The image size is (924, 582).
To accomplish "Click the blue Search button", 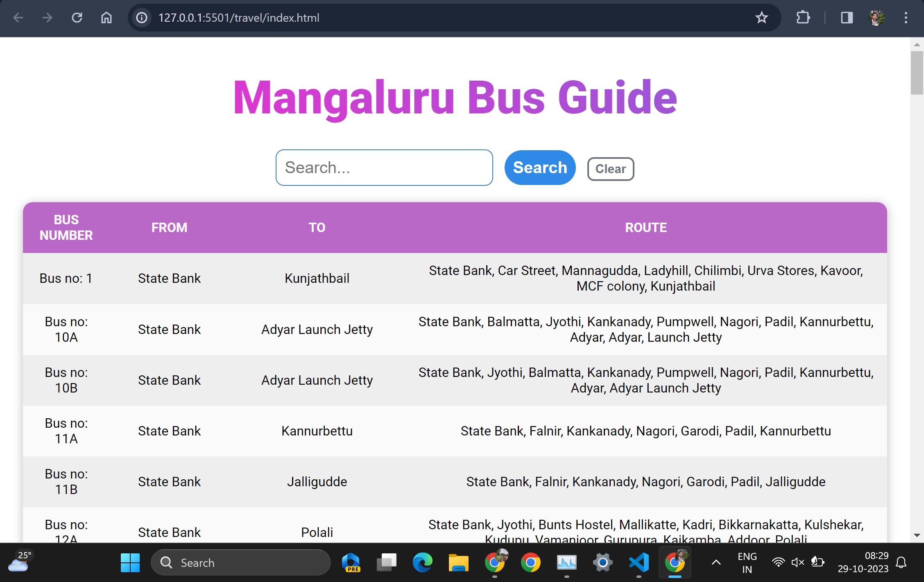I will 540,167.
